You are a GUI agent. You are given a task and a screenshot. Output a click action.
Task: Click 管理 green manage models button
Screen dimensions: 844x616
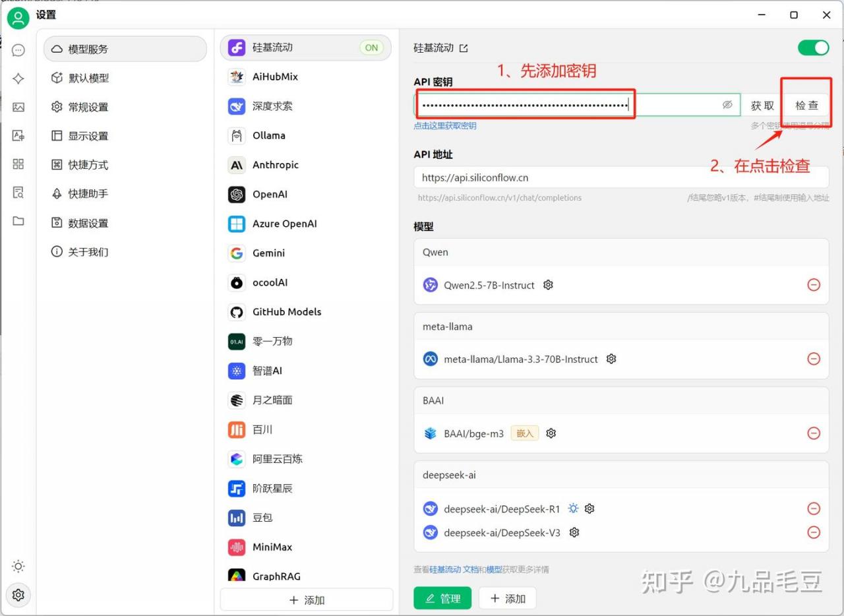pos(442,598)
